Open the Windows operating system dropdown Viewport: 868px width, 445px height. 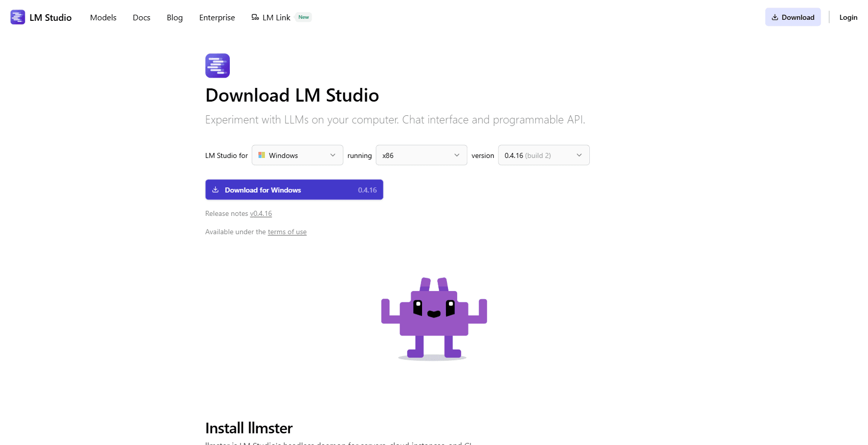(297, 155)
